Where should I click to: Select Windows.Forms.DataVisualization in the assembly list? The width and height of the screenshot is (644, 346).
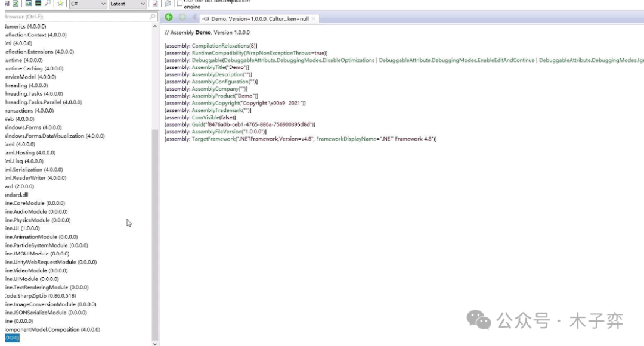[x=55, y=136]
